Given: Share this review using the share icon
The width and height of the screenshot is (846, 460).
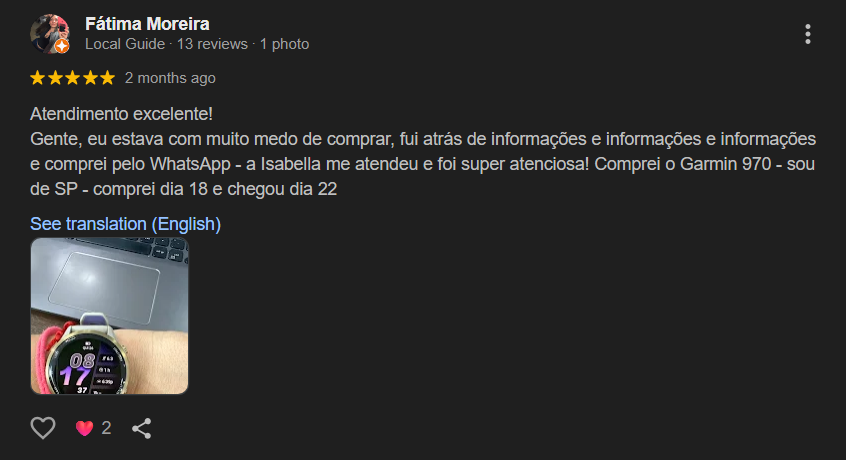Looking at the screenshot, I should 142,428.
